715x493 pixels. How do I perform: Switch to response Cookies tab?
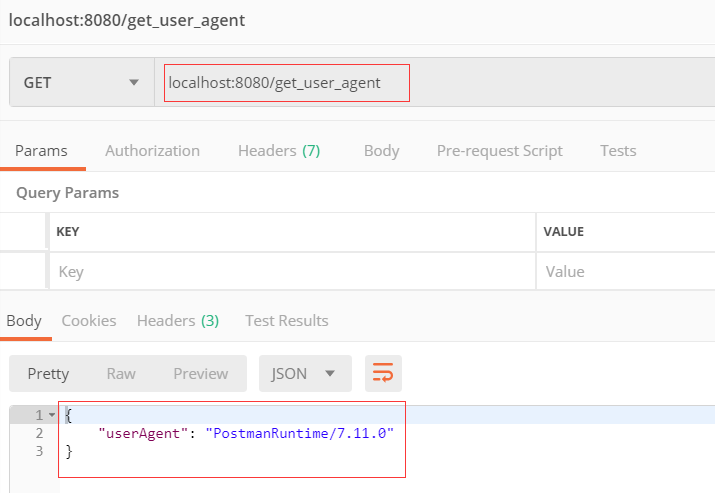click(x=89, y=321)
